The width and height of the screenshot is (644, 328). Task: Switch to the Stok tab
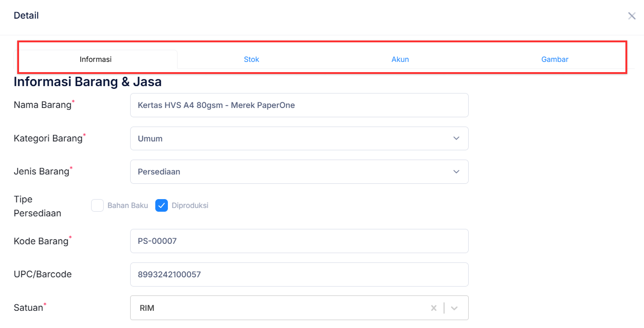(x=252, y=60)
